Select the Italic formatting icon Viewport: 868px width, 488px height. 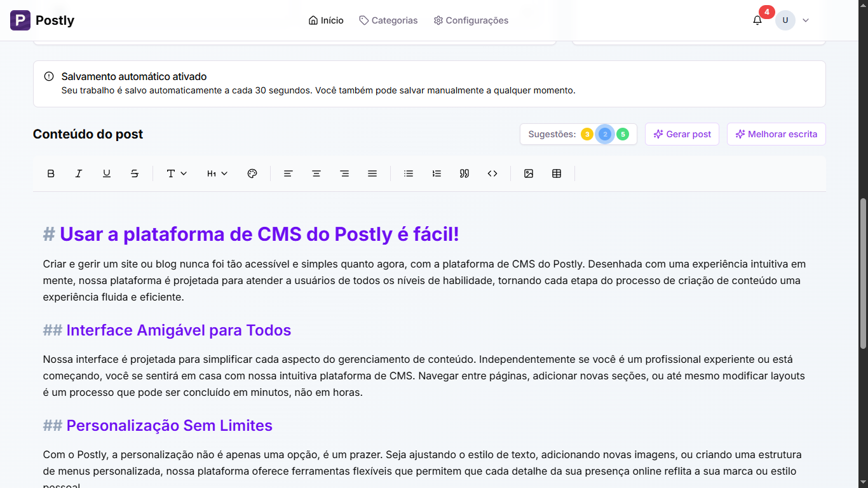click(x=79, y=173)
